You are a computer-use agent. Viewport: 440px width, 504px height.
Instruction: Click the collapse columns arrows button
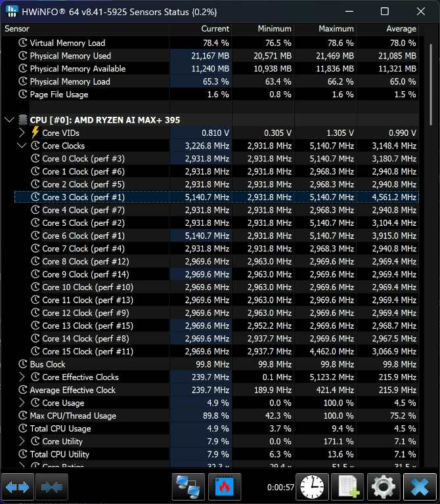52,487
